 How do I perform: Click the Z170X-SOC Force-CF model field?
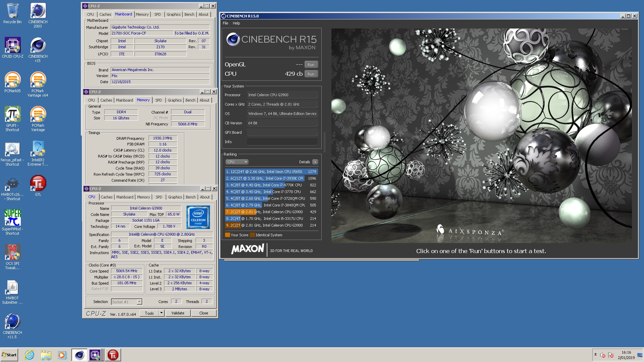coord(142,33)
